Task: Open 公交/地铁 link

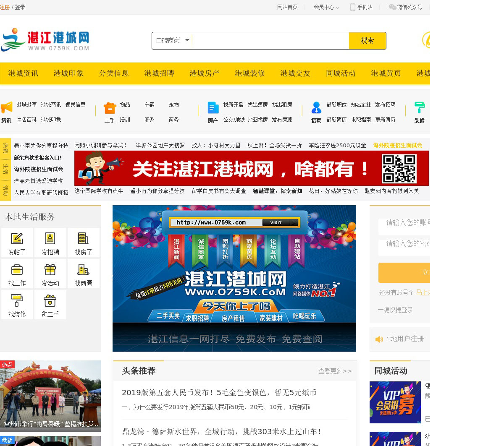Action: [x=234, y=120]
